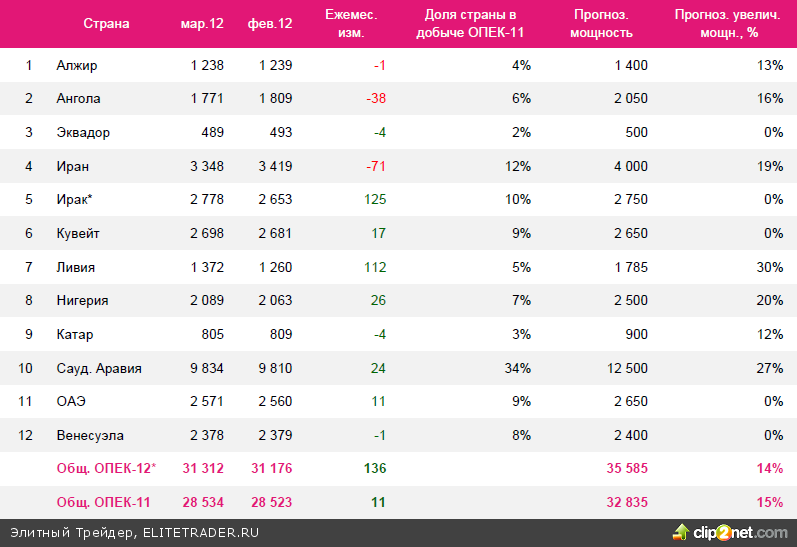The width and height of the screenshot is (797, 547).
Task: Select the 'Сауд. Аравия' row label
Action: pos(99,368)
